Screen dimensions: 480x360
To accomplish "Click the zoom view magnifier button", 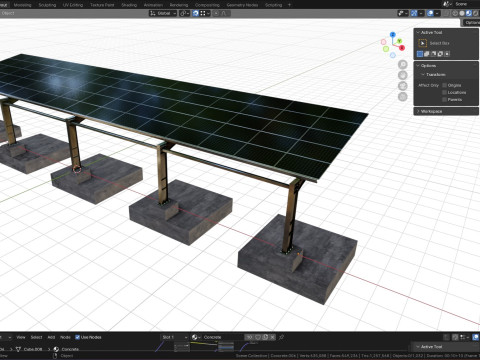I will coord(403,64).
